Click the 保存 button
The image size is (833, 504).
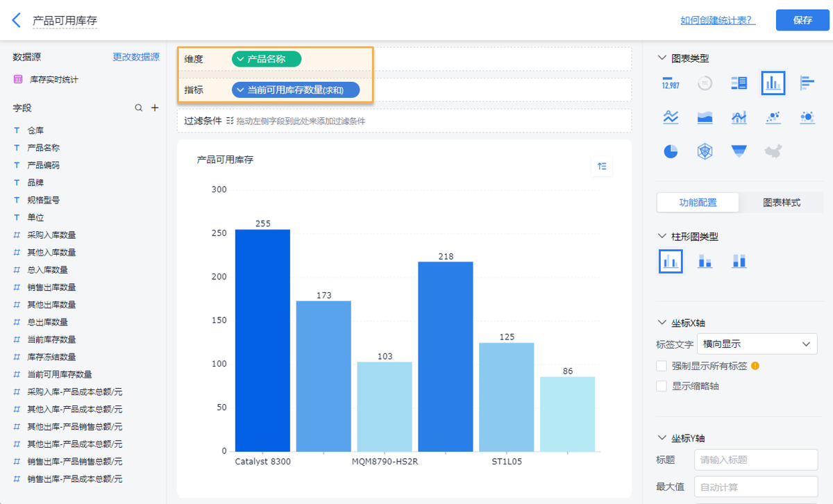[802, 20]
